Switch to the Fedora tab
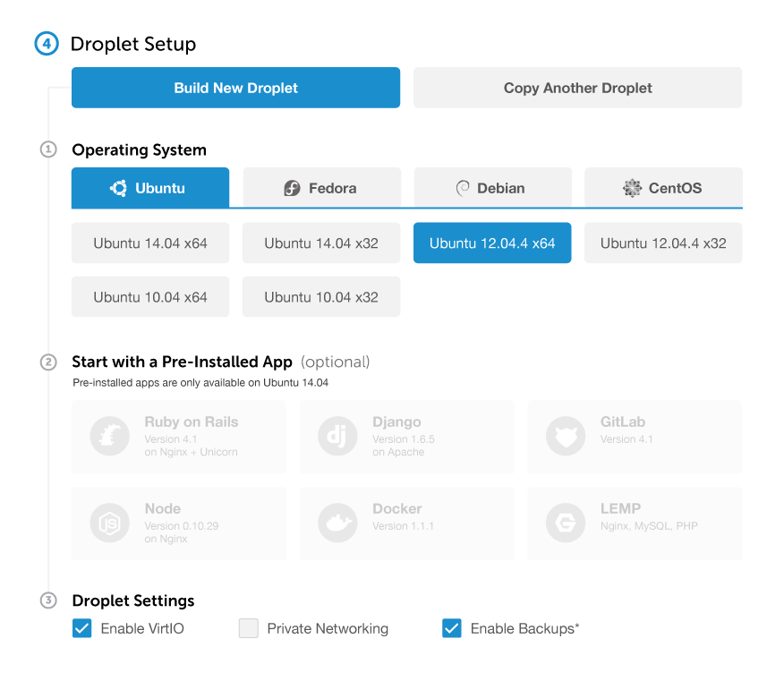 tap(321, 188)
